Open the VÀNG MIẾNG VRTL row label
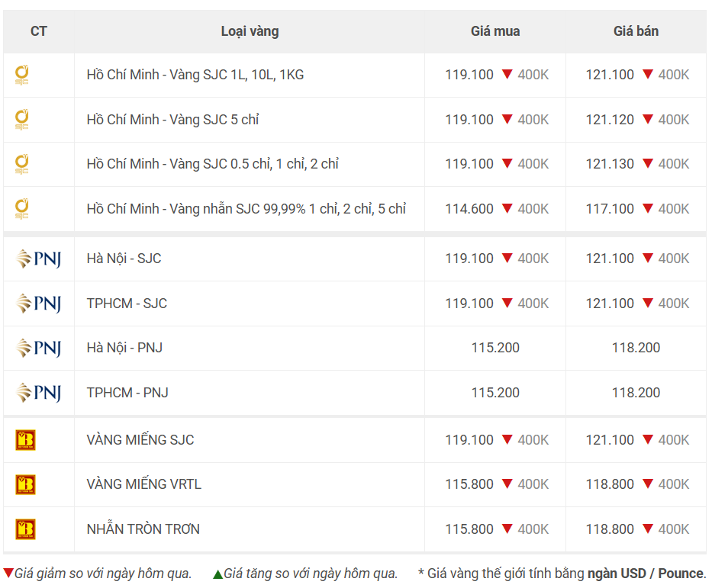This screenshot has width=712, height=588. [x=144, y=484]
